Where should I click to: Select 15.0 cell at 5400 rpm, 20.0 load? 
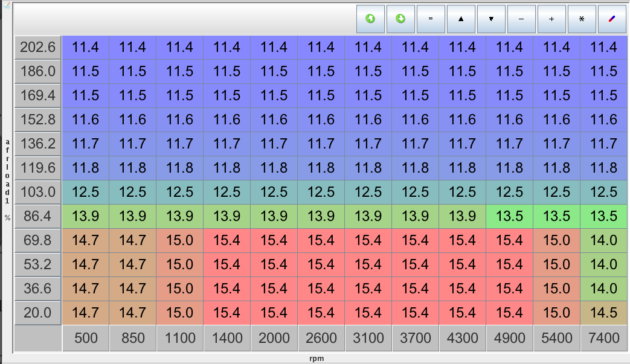tap(557, 313)
